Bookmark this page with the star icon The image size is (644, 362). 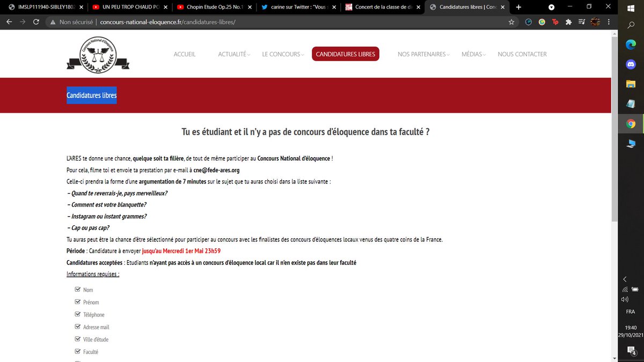coord(511,22)
